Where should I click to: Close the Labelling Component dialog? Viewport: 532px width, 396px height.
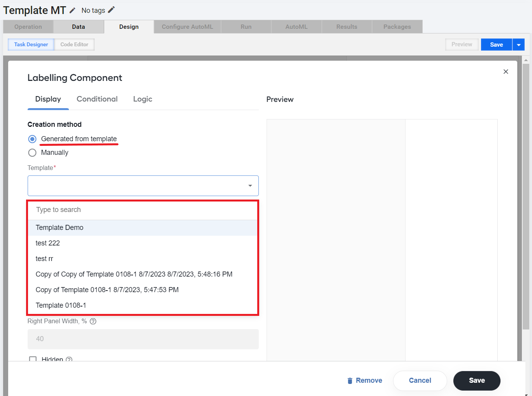click(506, 72)
